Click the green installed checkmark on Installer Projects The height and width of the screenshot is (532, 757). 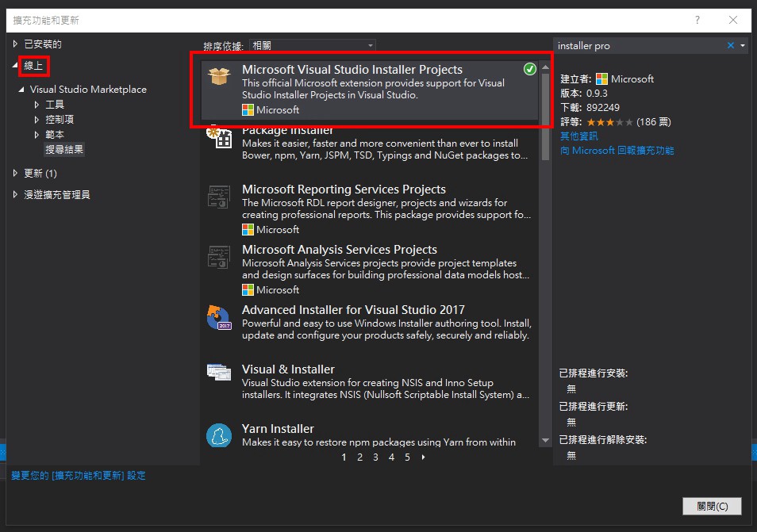click(x=529, y=70)
